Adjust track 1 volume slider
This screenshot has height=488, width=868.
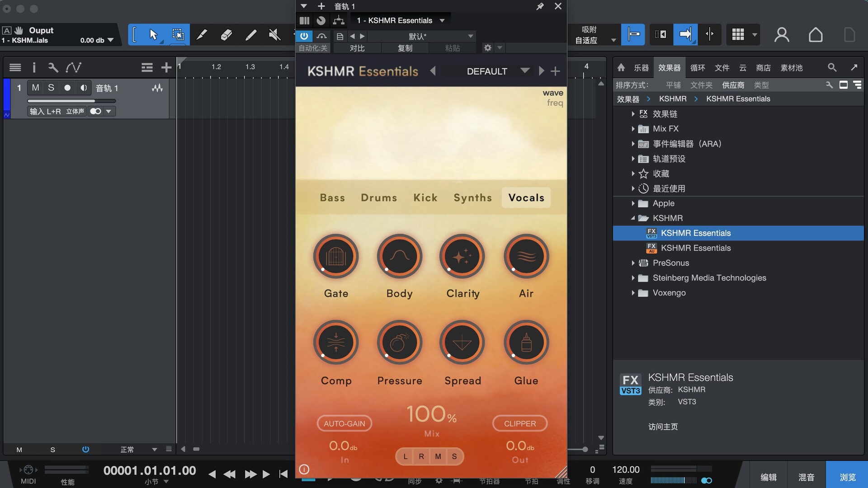pyautogui.click(x=71, y=101)
